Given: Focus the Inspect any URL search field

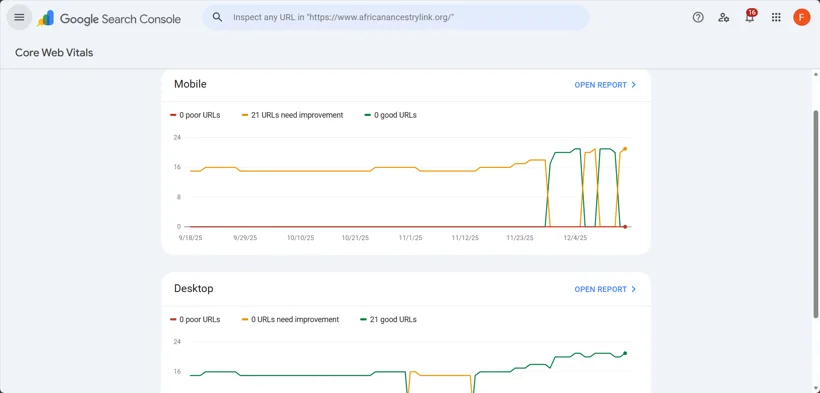Looking at the screenshot, I should (395, 17).
